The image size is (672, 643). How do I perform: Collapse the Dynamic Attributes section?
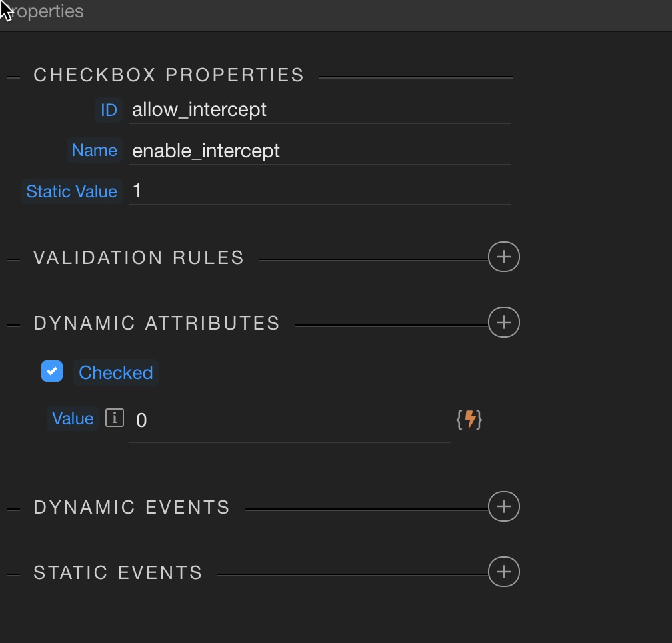click(13, 325)
